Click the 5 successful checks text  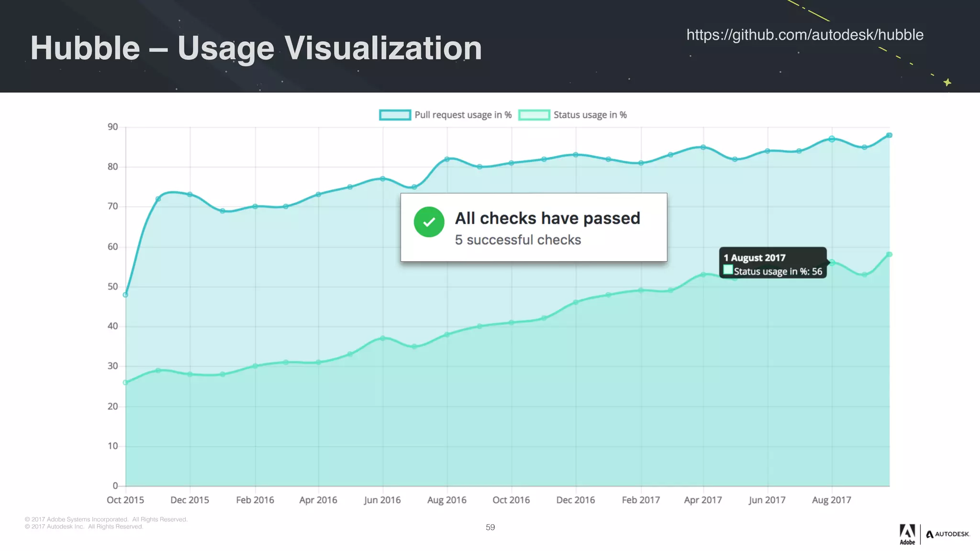(517, 240)
